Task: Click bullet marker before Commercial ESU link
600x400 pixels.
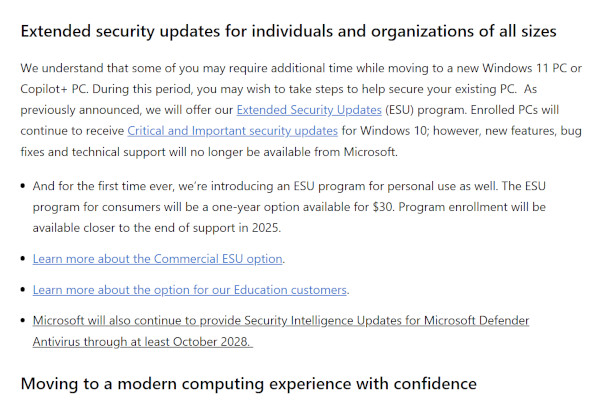Action: 23,259
